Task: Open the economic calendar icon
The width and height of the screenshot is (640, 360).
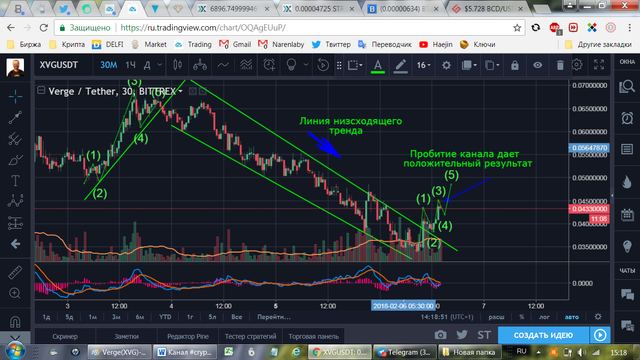Action: pyautogui.click(x=627, y=214)
